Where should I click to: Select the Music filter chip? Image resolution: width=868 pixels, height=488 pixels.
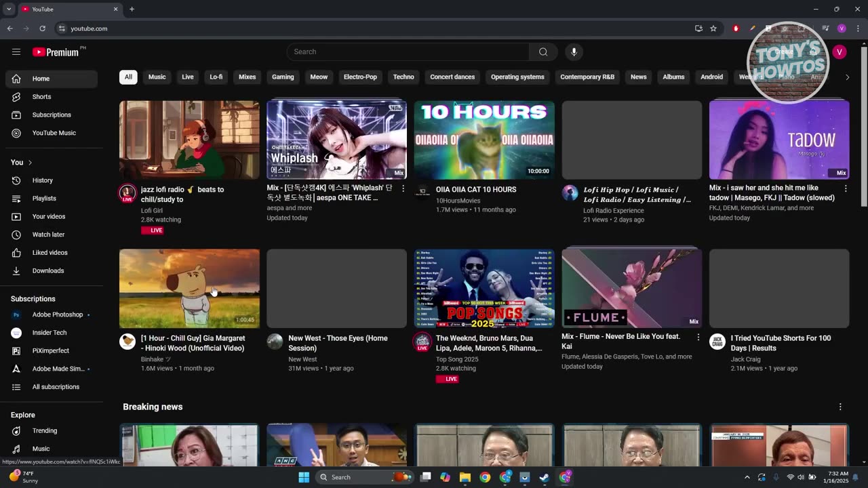pos(157,77)
